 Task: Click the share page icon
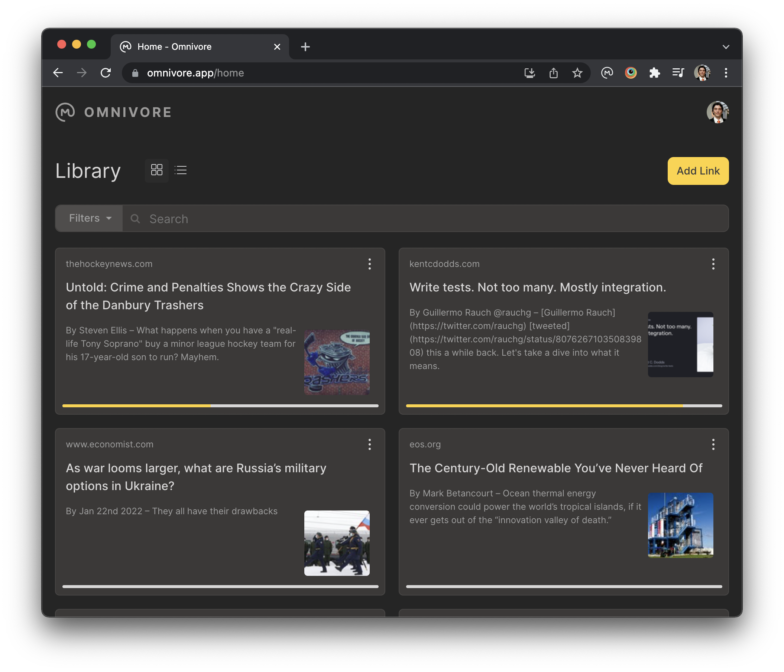click(553, 73)
